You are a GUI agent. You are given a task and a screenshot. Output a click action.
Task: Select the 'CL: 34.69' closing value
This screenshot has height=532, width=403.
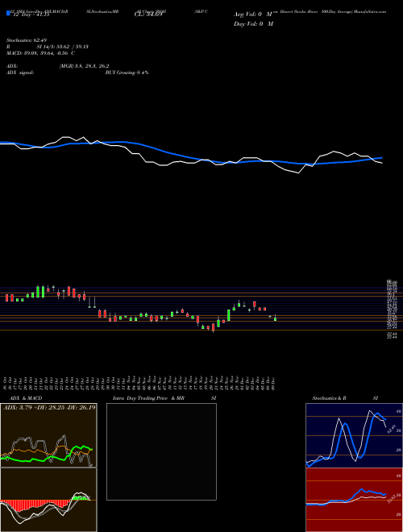coord(149,15)
